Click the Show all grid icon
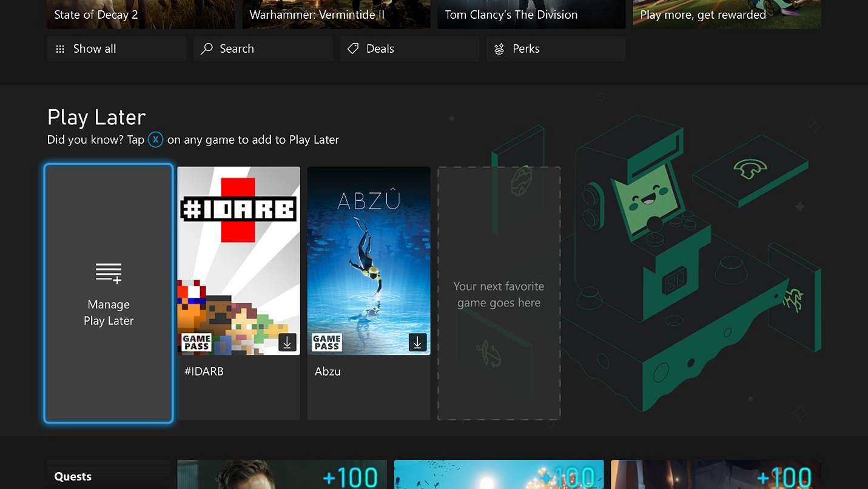868x489 pixels. [x=59, y=49]
